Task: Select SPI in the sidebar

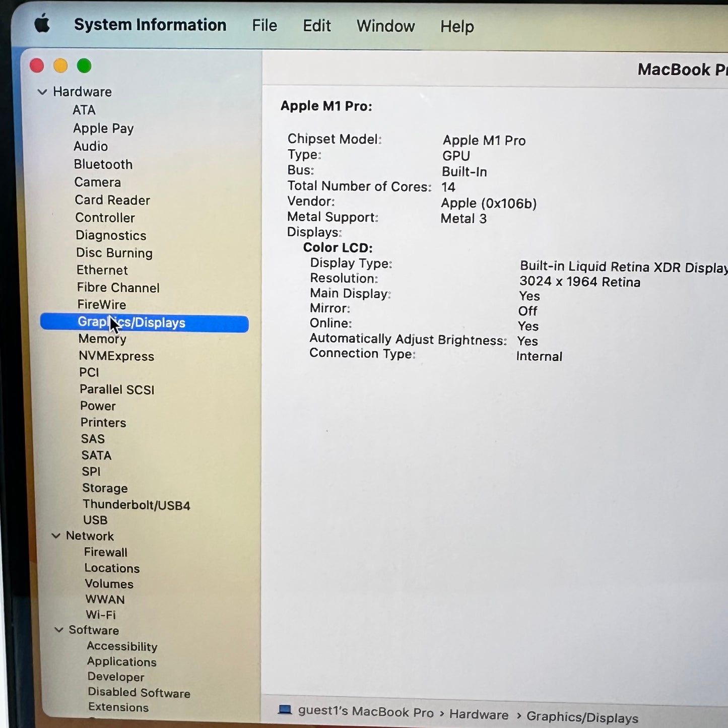Action: click(91, 472)
